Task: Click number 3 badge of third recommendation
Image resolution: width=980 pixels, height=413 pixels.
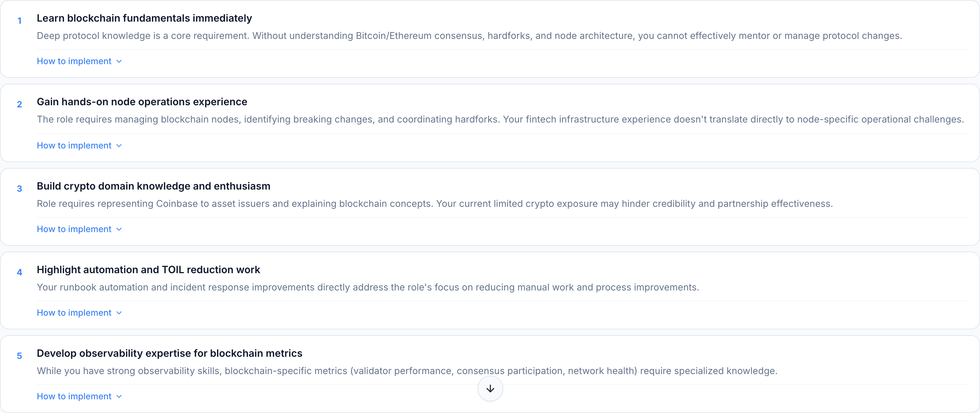Action: pyautogui.click(x=19, y=188)
